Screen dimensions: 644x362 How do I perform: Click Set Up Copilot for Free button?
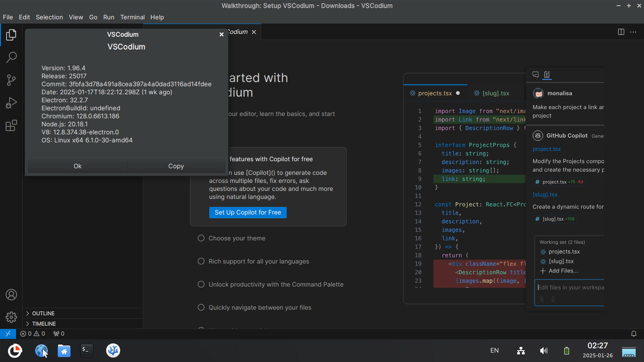pyautogui.click(x=248, y=213)
